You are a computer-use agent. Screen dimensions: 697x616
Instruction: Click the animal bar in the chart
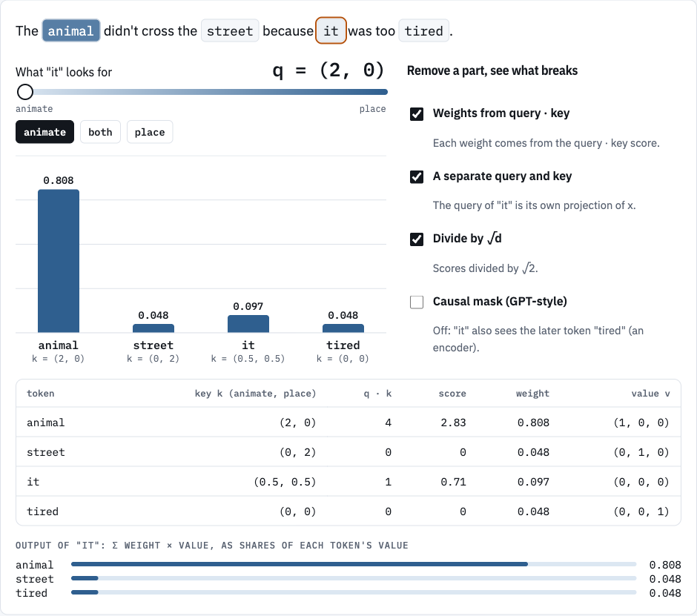point(59,261)
